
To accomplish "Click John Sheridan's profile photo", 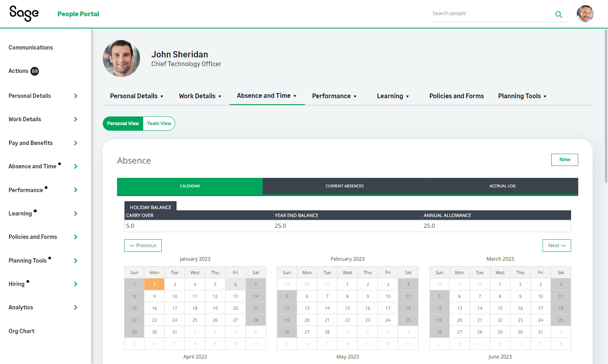I will (121, 58).
